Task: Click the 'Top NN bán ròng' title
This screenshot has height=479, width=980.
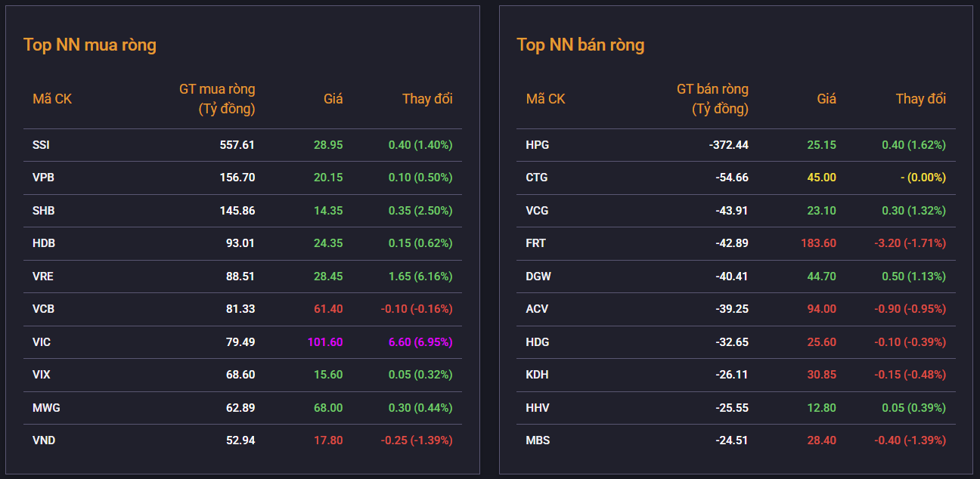Action: pos(581,45)
